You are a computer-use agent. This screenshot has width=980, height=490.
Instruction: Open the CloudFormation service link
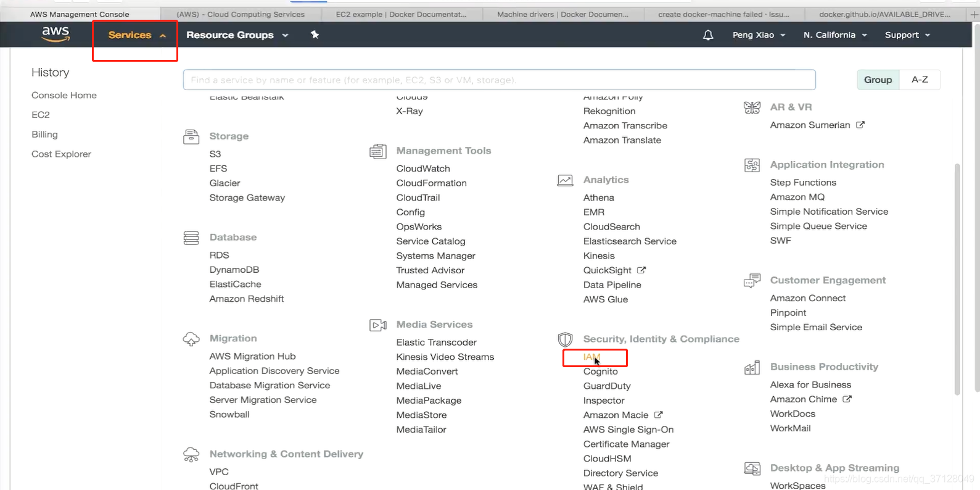(432, 183)
